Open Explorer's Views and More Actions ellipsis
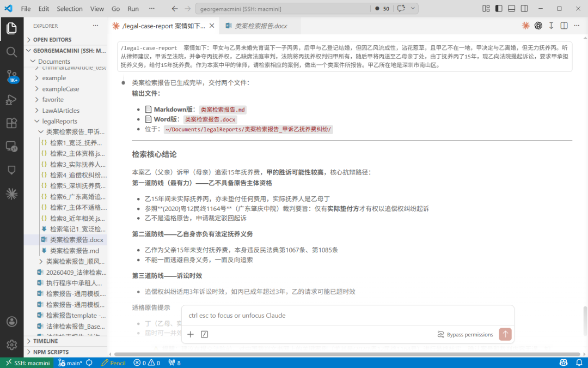Screen dimensions: 588x368 (x=96, y=26)
